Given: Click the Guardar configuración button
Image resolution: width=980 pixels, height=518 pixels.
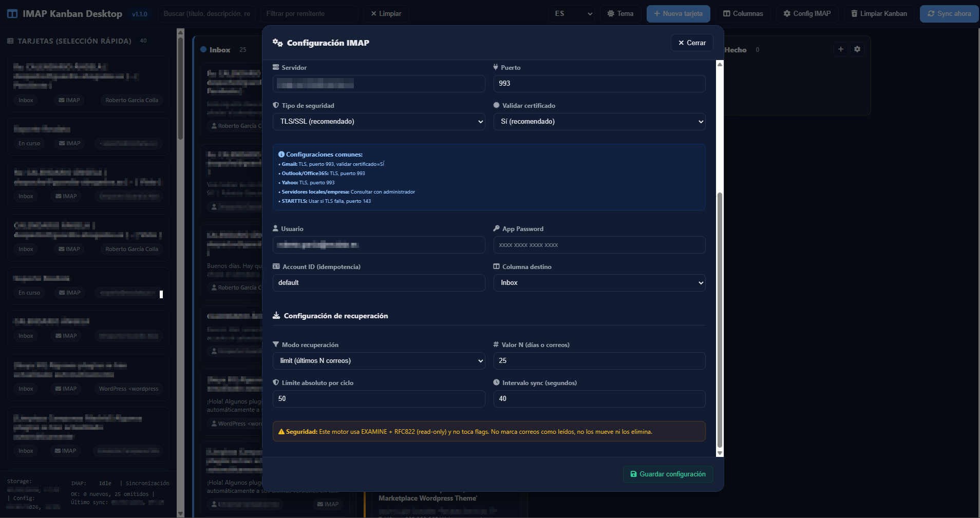Looking at the screenshot, I should click(x=667, y=474).
